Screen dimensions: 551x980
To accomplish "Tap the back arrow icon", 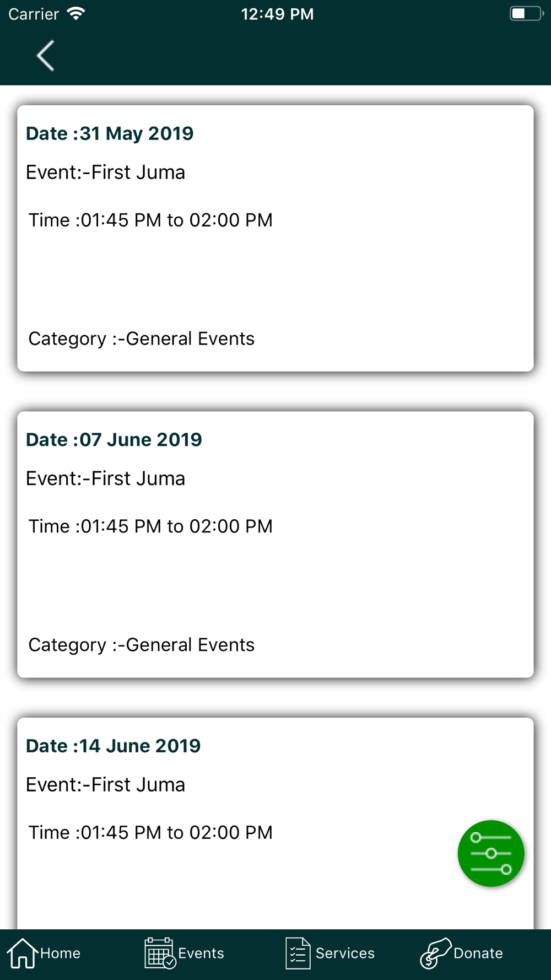I will click(46, 56).
